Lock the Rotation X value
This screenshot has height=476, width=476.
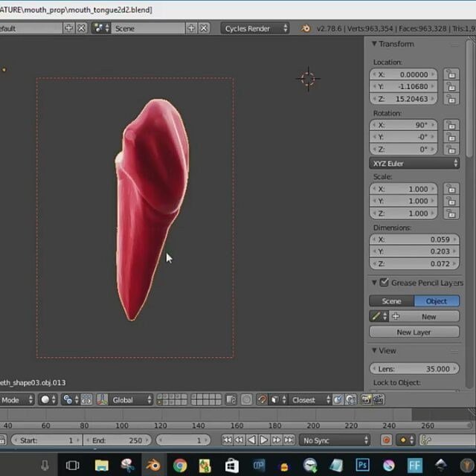(x=451, y=125)
